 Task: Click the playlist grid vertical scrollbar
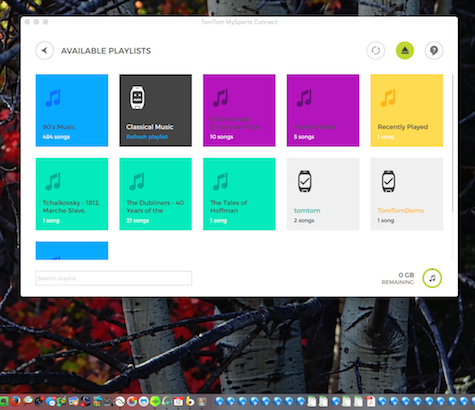tap(452, 143)
